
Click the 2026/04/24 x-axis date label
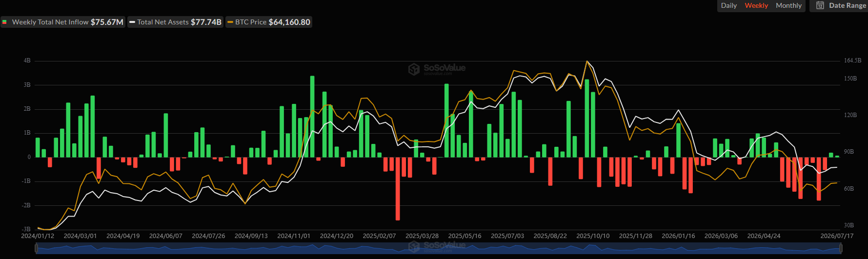[764, 236]
